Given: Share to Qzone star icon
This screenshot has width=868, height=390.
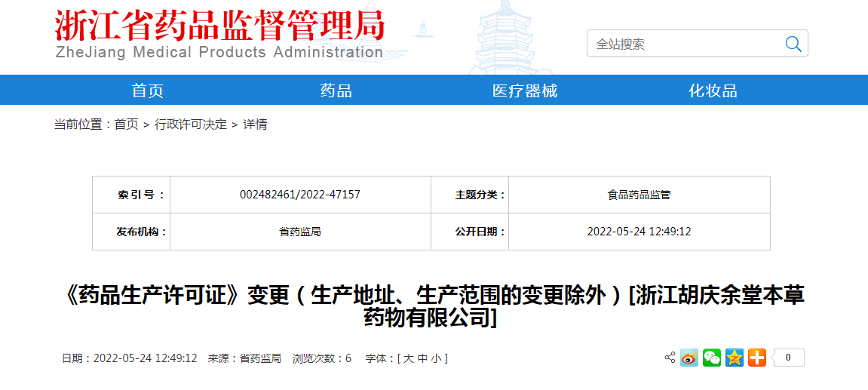Looking at the screenshot, I should 735,358.
